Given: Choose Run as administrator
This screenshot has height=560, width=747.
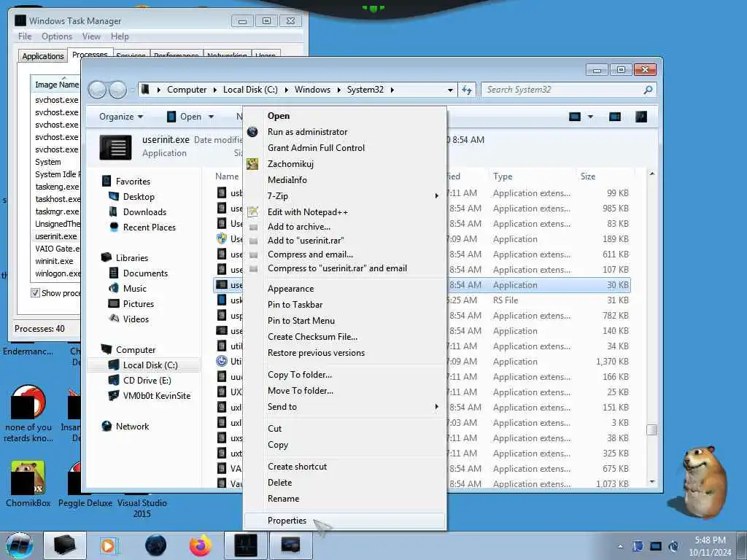Looking at the screenshot, I should point(307,132).
